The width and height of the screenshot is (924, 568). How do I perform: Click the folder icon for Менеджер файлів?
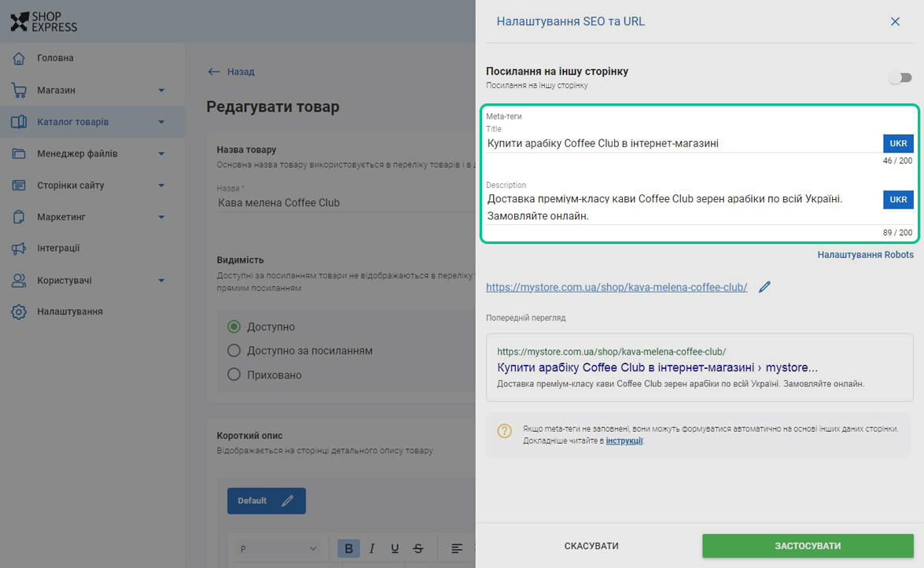pos(19,154)
